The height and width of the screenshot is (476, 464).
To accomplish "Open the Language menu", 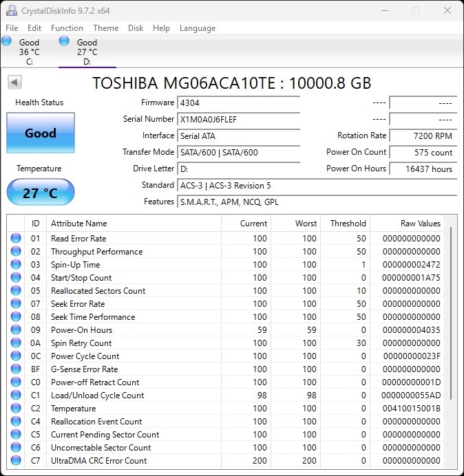I will click(198, 28).
